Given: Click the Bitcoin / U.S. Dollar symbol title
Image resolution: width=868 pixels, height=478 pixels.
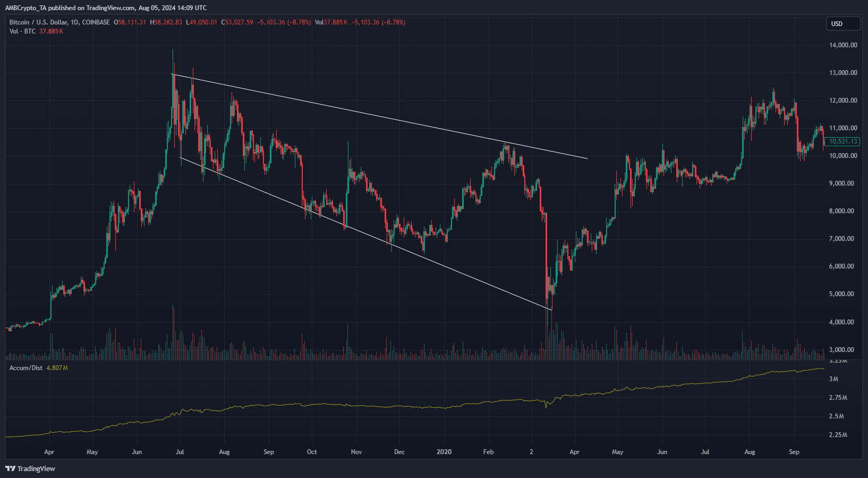Looking at the screenshot, I should pos(59,22).
